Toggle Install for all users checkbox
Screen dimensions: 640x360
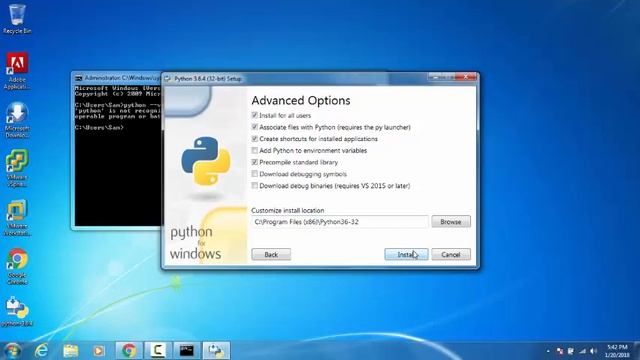(x=255, y=116)
